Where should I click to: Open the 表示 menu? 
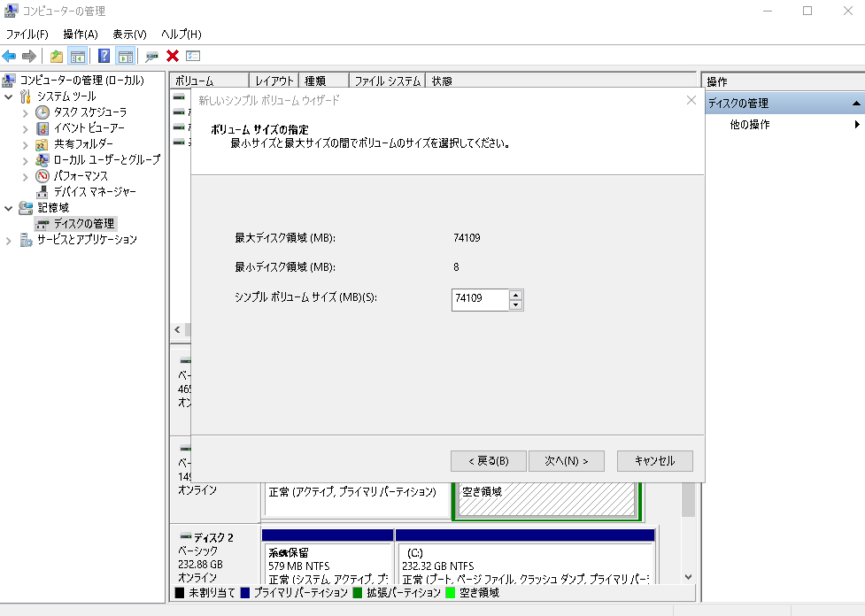[127, 35]
